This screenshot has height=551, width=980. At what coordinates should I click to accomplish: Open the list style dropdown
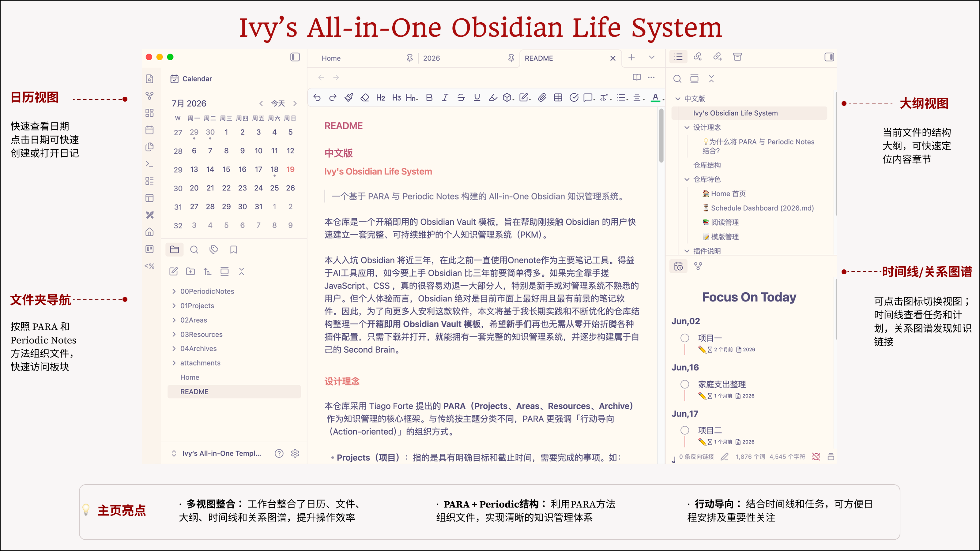point(622,98)
